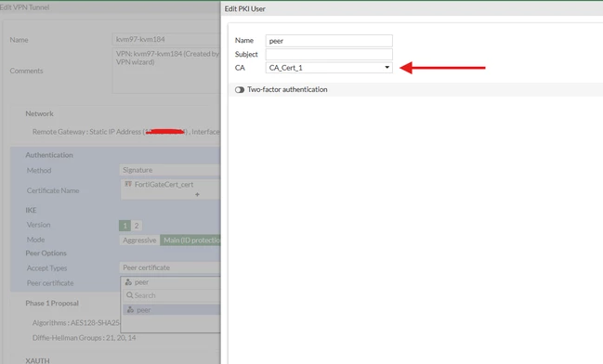
Task: Choose Main (ID protection) mode
Action: pyautogui.click(x=190, y=240)
